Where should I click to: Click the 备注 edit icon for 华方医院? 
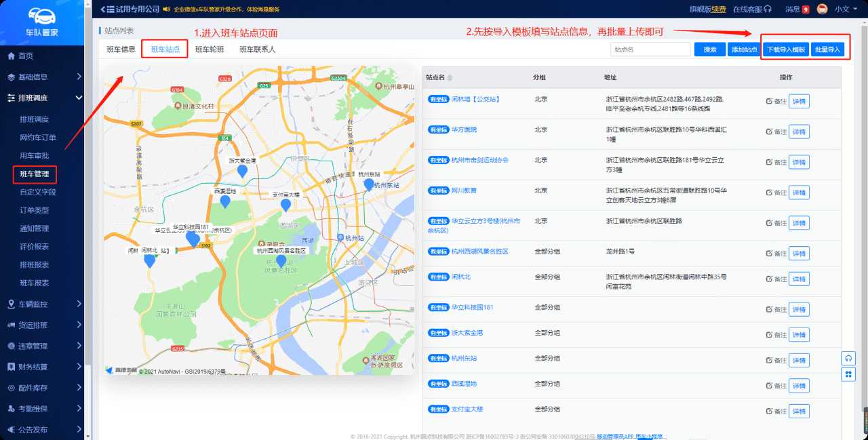(x=769, y=132)
